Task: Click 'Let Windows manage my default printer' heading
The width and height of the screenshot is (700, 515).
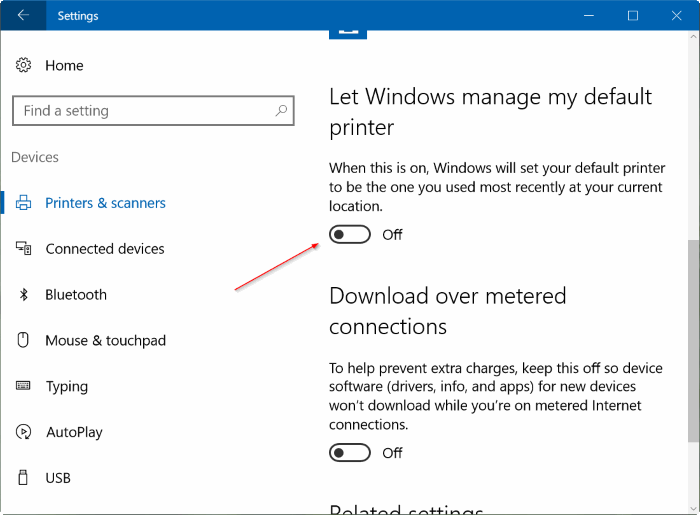Action: coord(490,112)
